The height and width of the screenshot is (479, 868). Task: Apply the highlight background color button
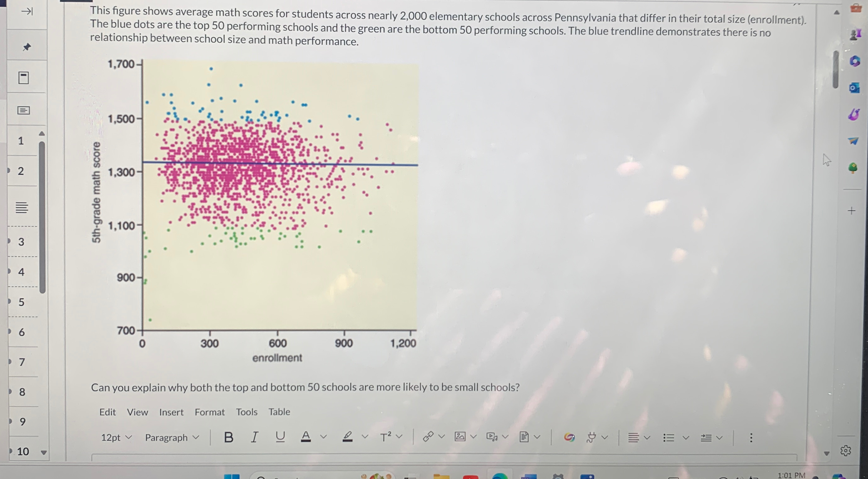347,437
